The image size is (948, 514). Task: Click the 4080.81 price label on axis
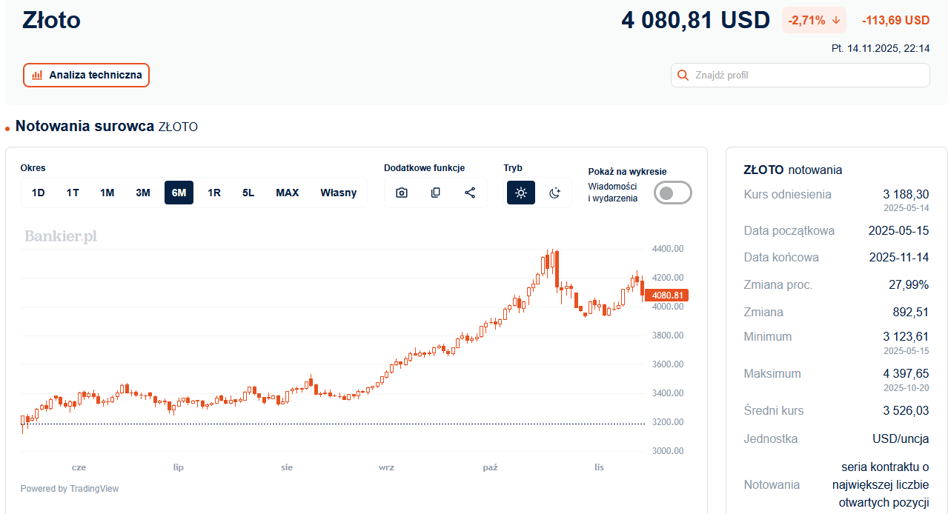point(666,295)
